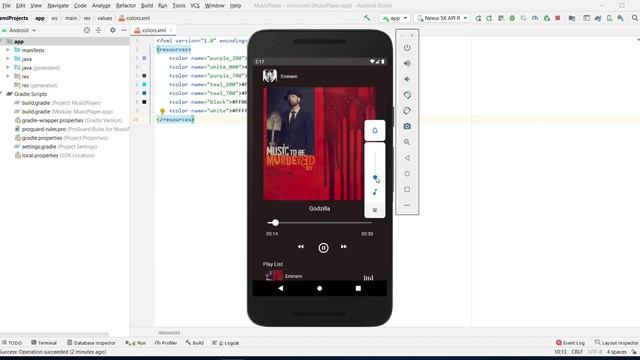
Task: Click the emulator sidebar back triangle
Action: coord(407,158)
